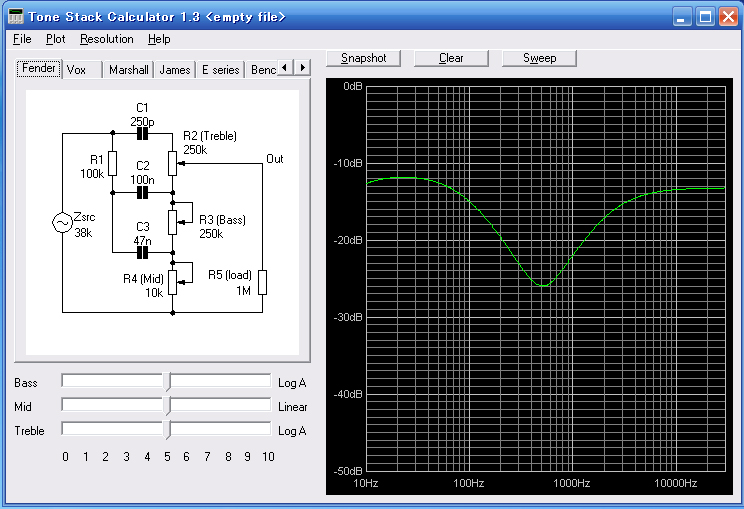This screenshot has height=509, width=744.
Task: Open the File menu
Action: pos(22,39)
